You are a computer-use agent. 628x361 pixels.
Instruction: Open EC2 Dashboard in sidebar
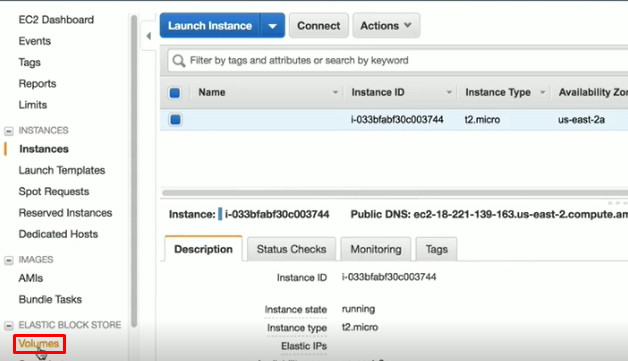[x=56, y=20]
